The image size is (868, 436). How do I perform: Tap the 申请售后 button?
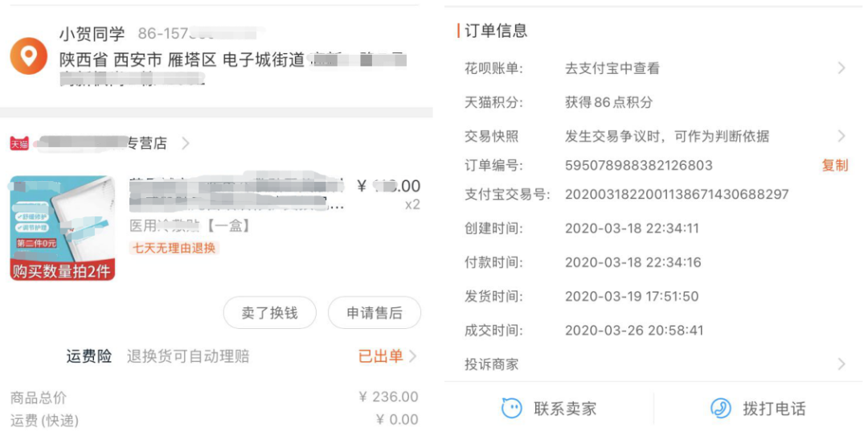(x=374, y=313)
